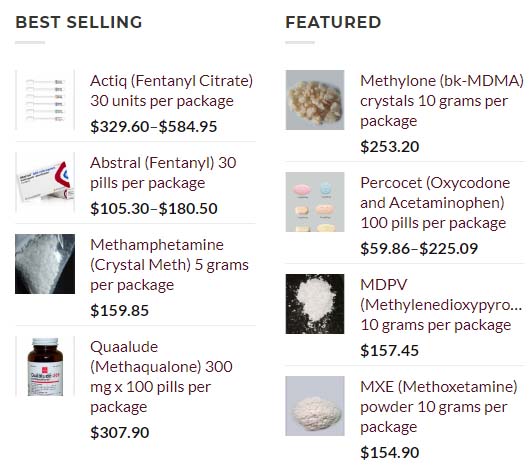
Task: Click the Actiq product thumbnail image
Action: [x=45, y=100]
